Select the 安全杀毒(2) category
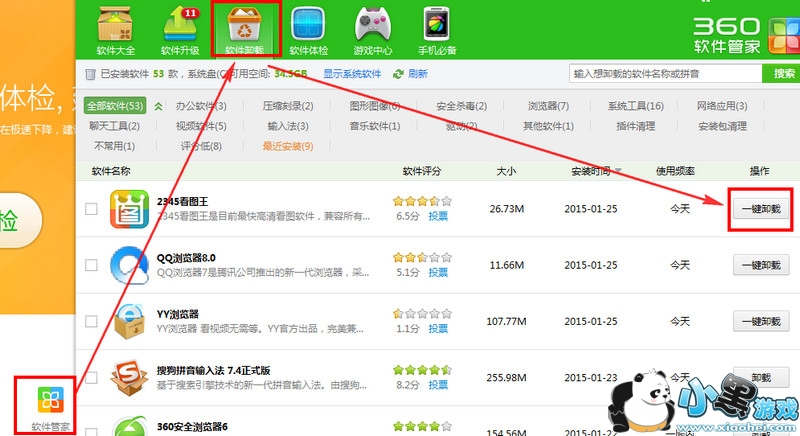The image size is (800, 436). (461, 106)
